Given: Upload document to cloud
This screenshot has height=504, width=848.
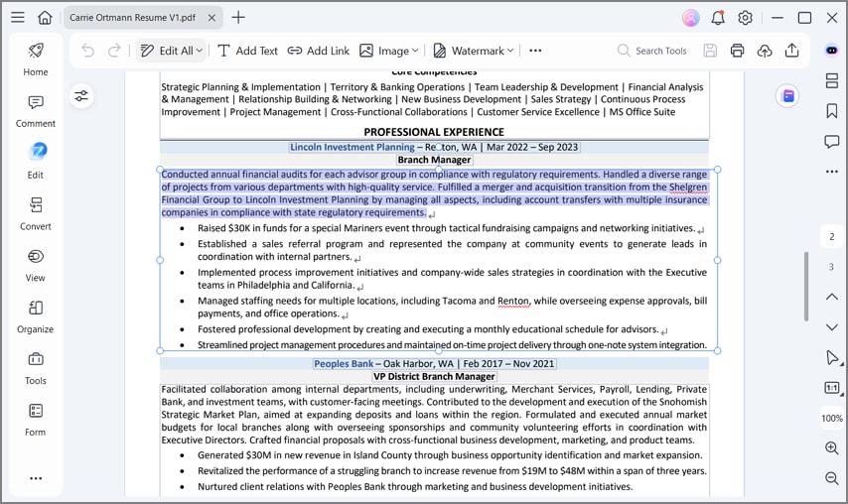Looking at the screenshot, I should [765, 51].
